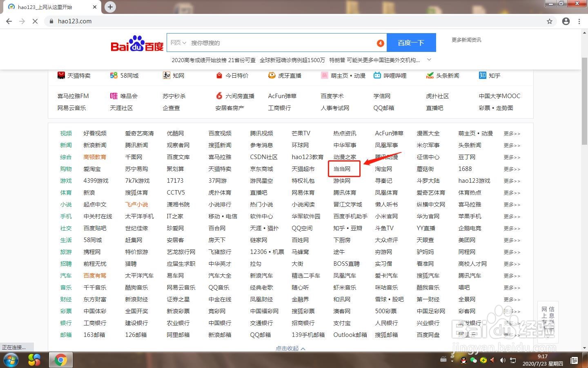Screen dimensions: 588x368
Task: Open the 淘宝网 link
Action: point(383,169)
